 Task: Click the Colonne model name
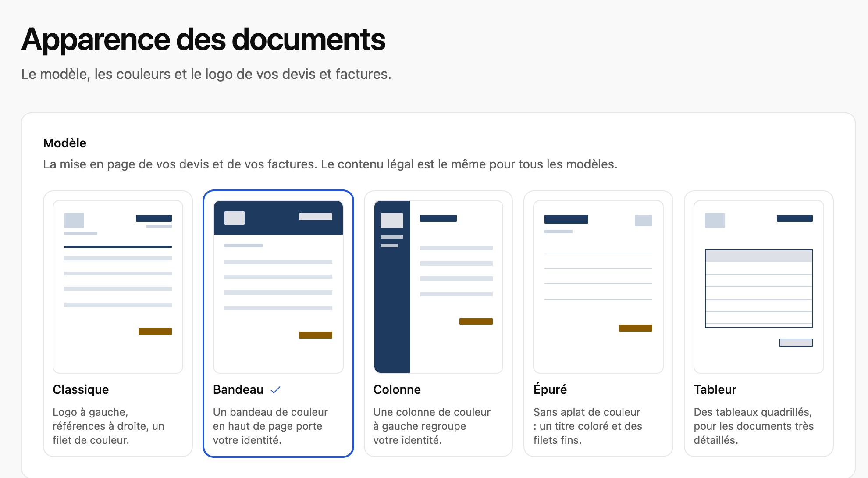pyautogui.click(x=397, y=389)
